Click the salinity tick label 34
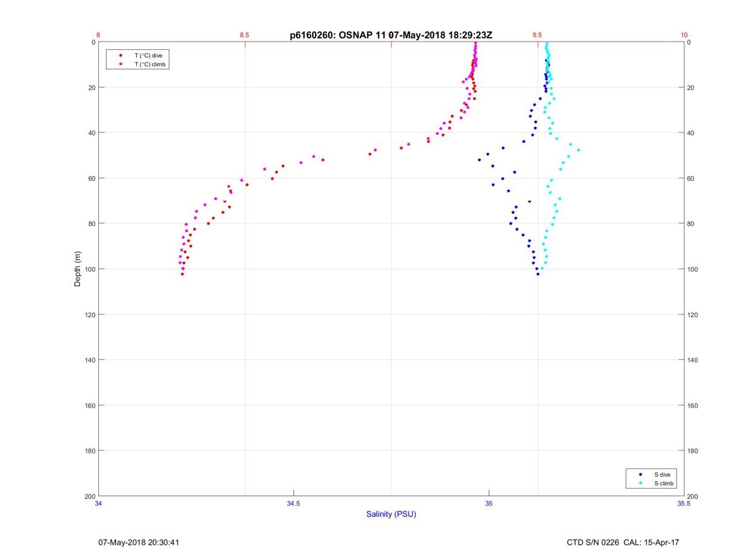Image resolution: width=756 pixels, height=558 pixels. 99,503
